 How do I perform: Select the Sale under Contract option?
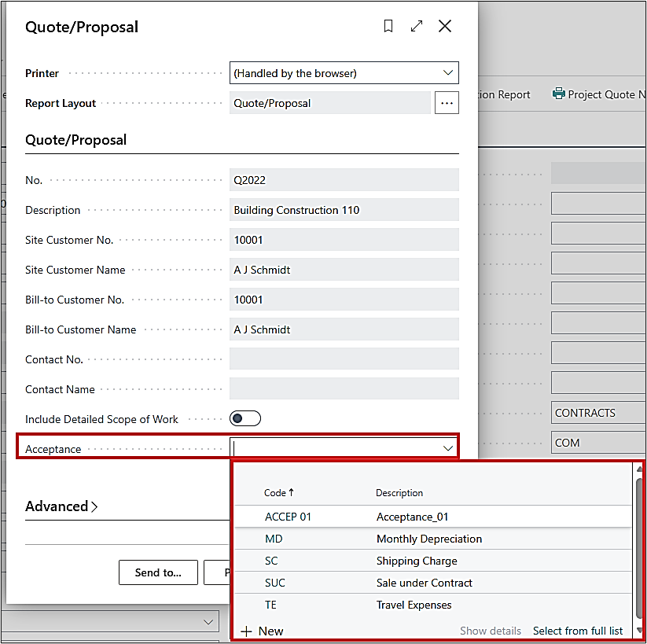coord(424,583)
